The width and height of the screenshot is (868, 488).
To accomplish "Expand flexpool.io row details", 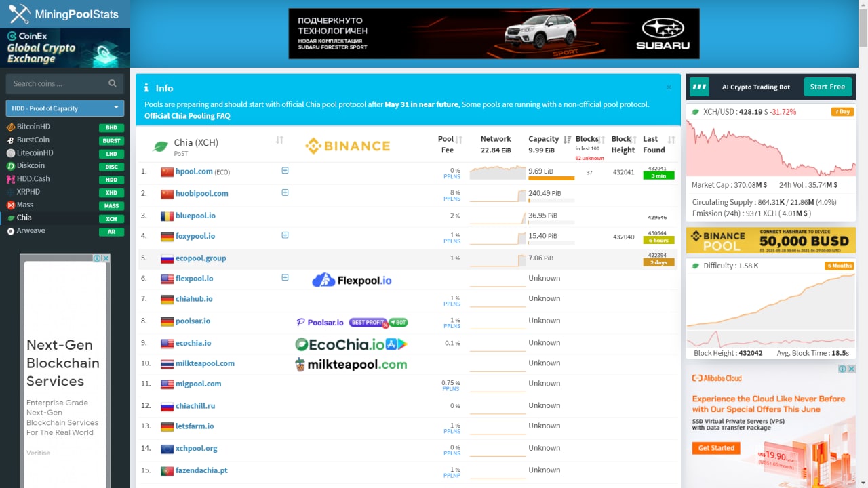I will [285, 277].
